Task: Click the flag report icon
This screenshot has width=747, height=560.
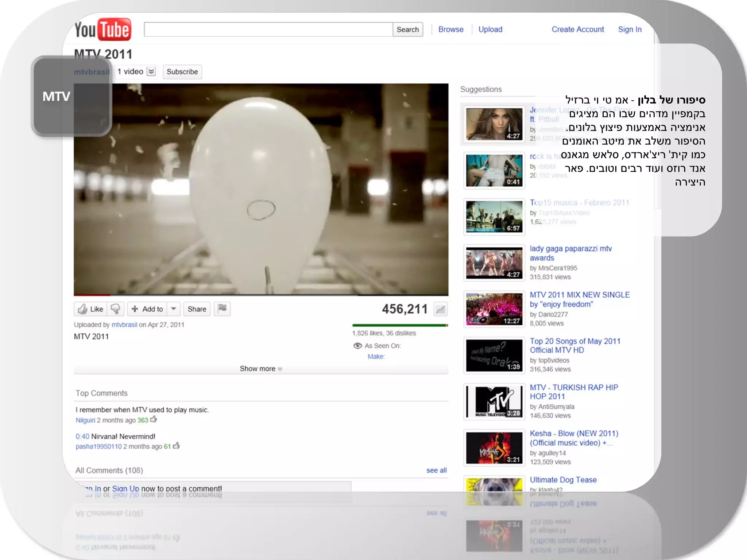Action: tap(222, 309)
